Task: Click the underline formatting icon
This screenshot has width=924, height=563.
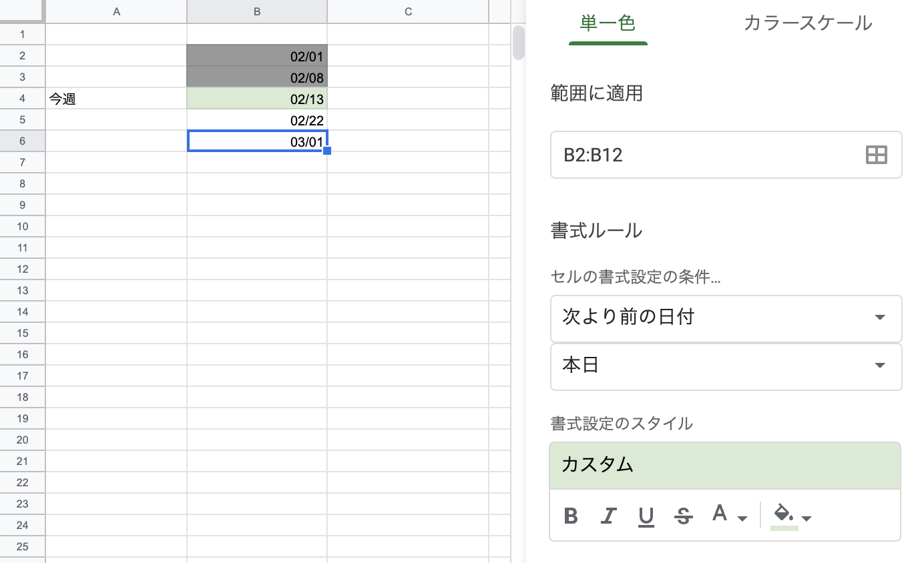Action: (646, 516)
